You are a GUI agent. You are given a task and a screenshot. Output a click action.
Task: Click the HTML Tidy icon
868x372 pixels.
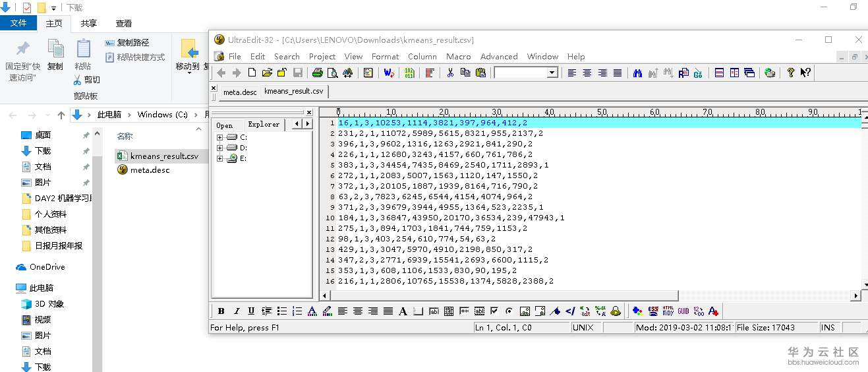point(668,311)
